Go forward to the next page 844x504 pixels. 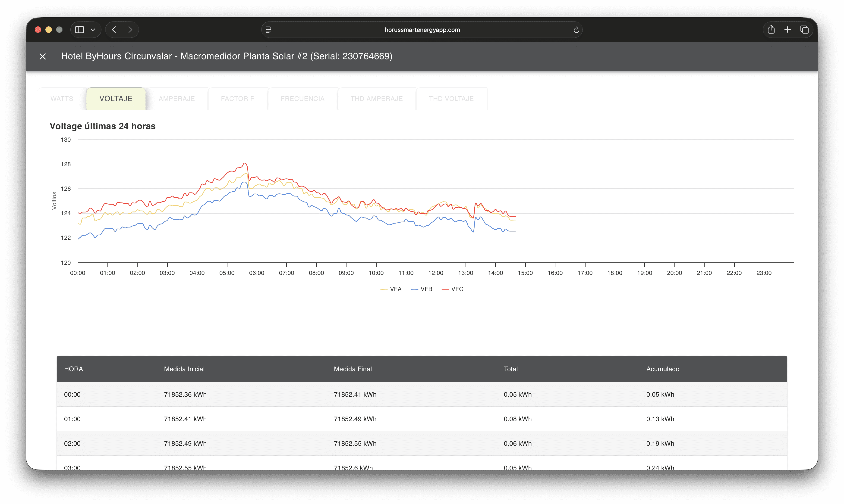(x=130, y=30)
